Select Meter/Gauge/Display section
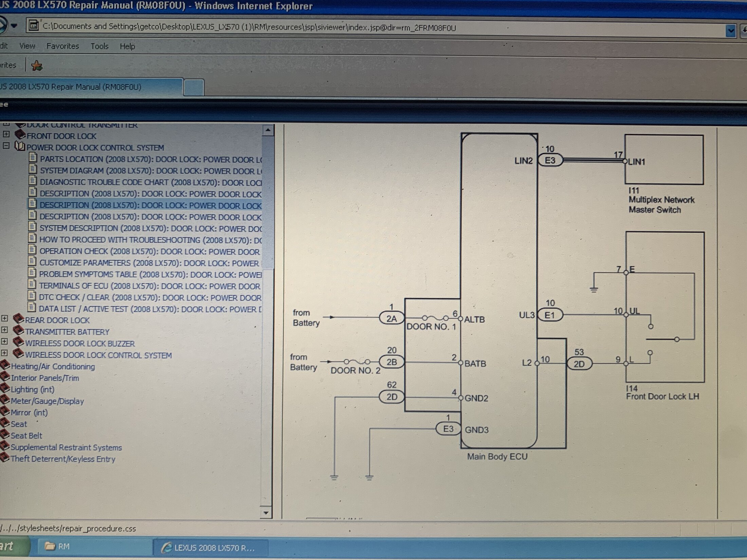The height and width of the screenshot is (560, 747). click(x=47, y=401)
